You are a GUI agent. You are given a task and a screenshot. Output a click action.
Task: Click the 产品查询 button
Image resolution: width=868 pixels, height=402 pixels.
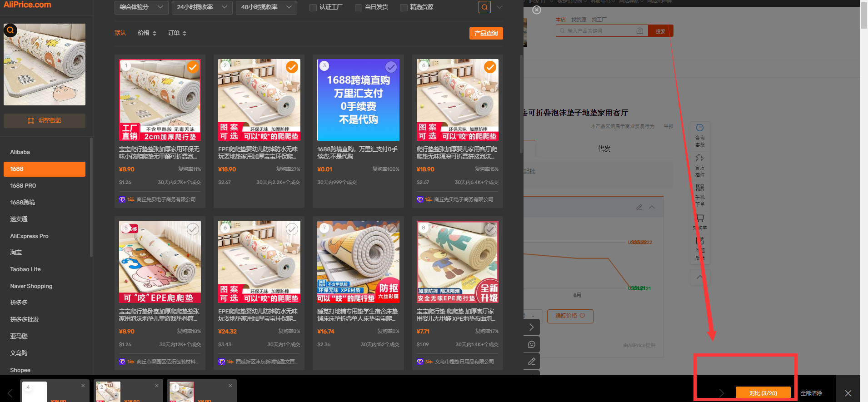[x=486, y=33]
